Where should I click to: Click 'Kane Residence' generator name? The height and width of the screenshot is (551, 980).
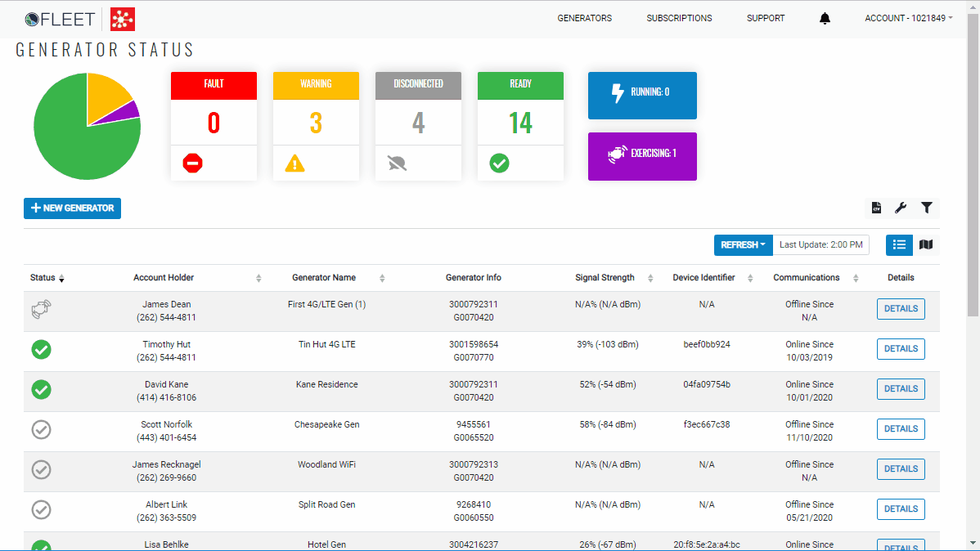(x=327, y=385)
